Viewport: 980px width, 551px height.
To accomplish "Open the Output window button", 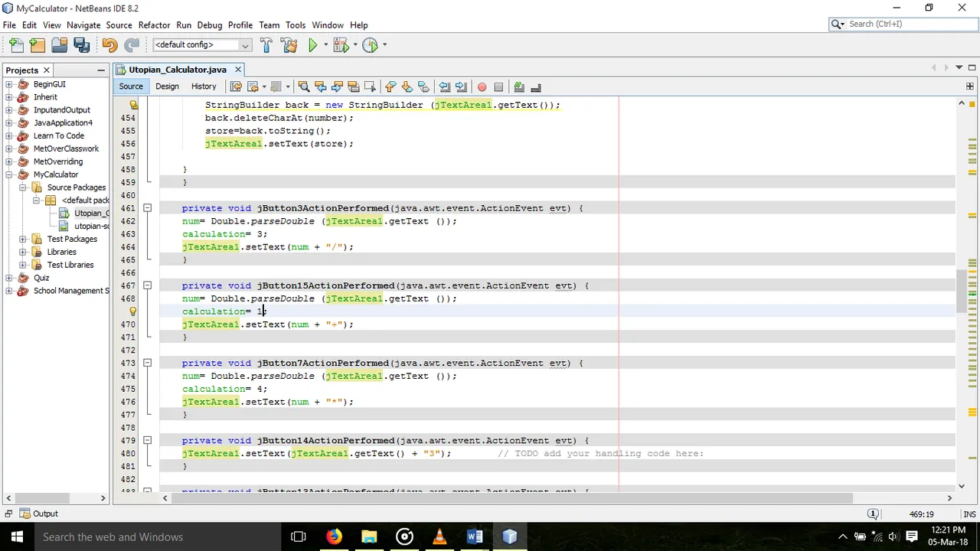I will pos(39,514).
